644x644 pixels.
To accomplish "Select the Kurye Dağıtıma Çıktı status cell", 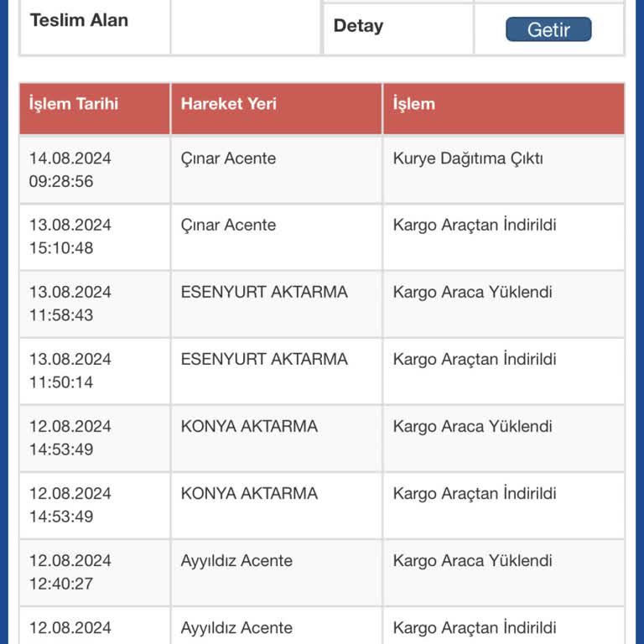I will (x=468, y=158).
